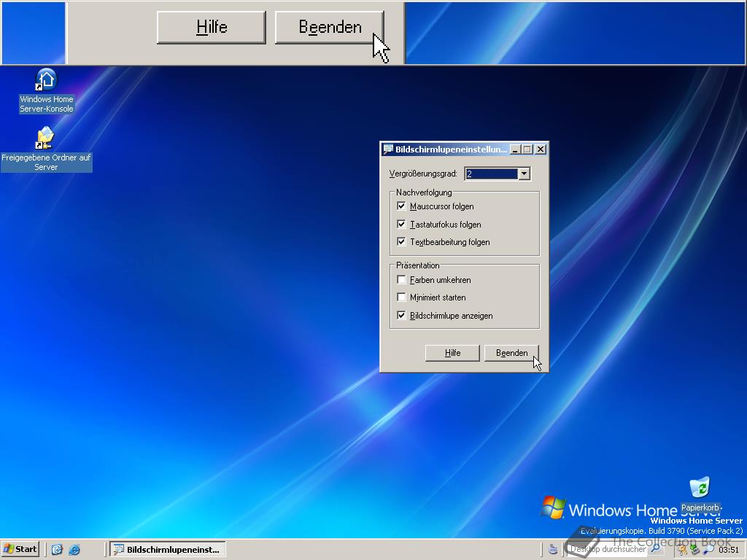Click Bildschirmlupeneinst... taskbar button
747x560 pixels.
click(x=168, y=550)
